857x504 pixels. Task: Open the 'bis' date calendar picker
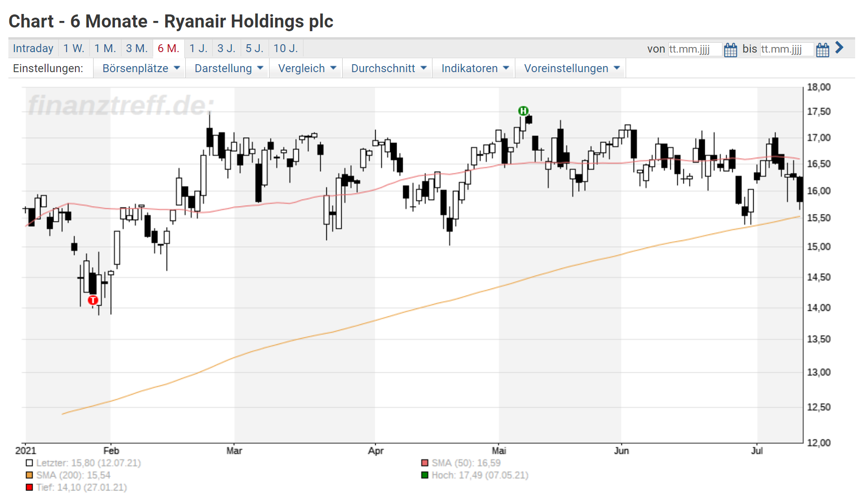(x=823, y=49)
